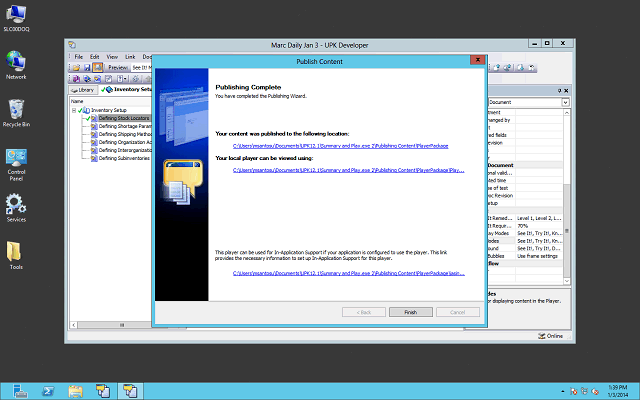This screenshot has height=400, width=640.
Task: Select the Defining Shipping Methods topic
Action: [x=125, y=134]
